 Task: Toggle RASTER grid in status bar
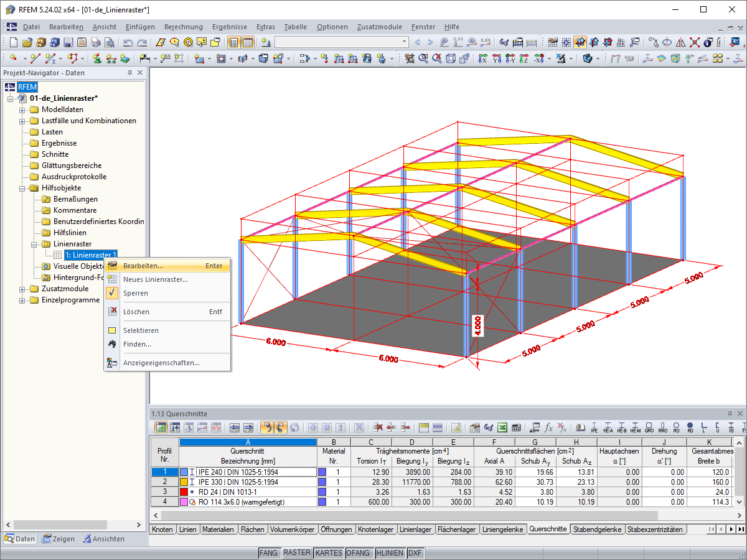click(297, 553)
